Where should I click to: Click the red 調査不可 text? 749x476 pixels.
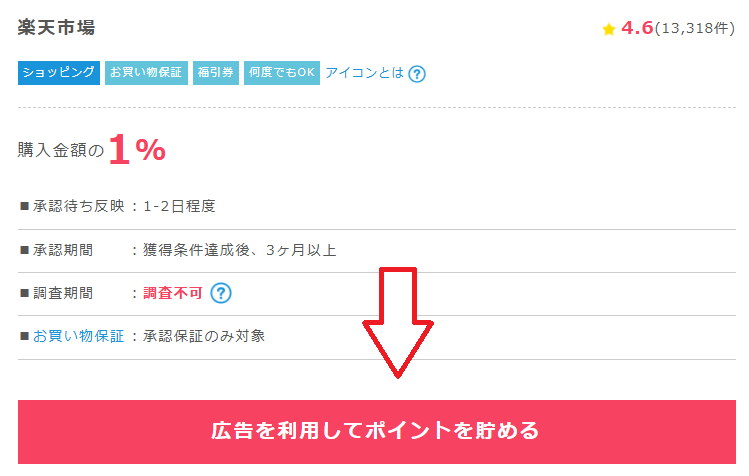pyautogui.click(x=173, y=293)
